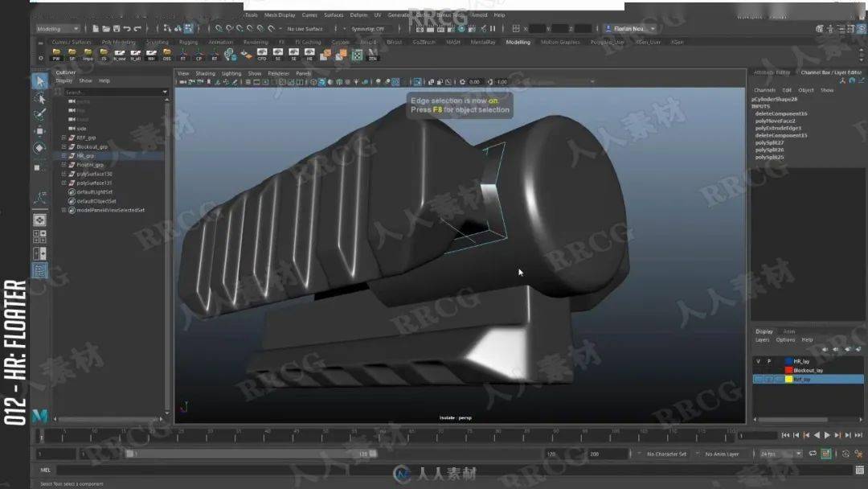Screen dimensions: 868x489
Task: Toggle visibility box of Ref_lay layer
Action: 758,379
